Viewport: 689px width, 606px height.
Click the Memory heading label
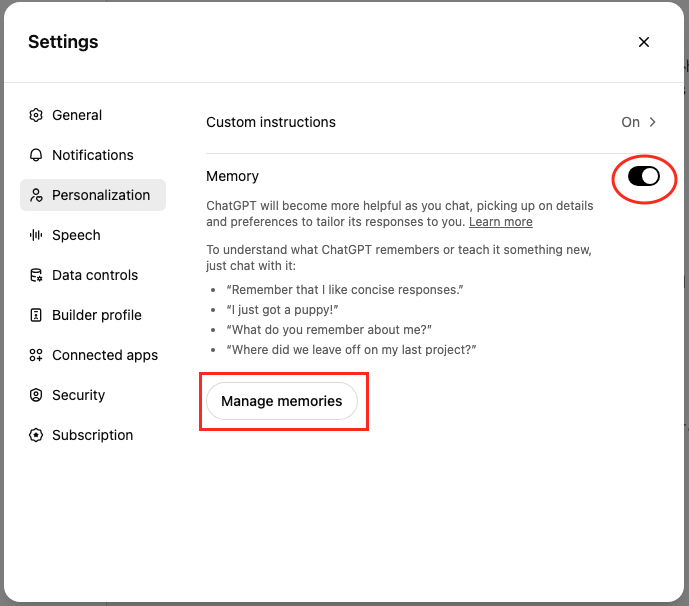tap(232, 176)
